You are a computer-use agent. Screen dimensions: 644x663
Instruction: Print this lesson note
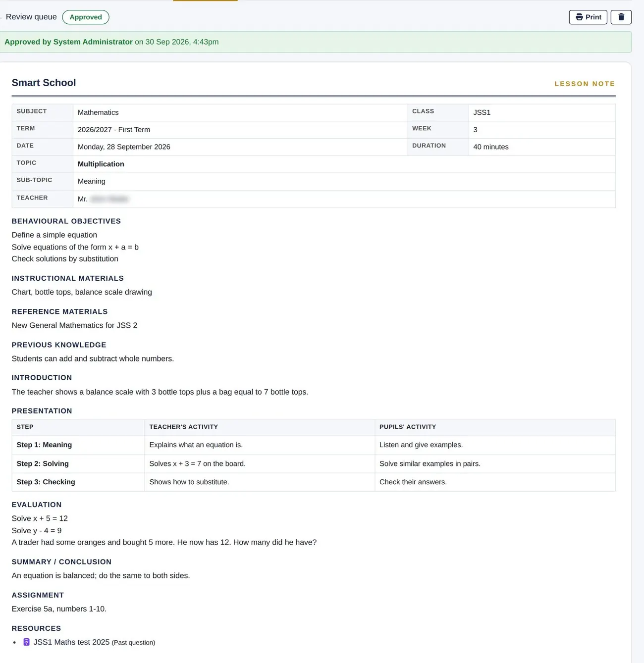588,17
